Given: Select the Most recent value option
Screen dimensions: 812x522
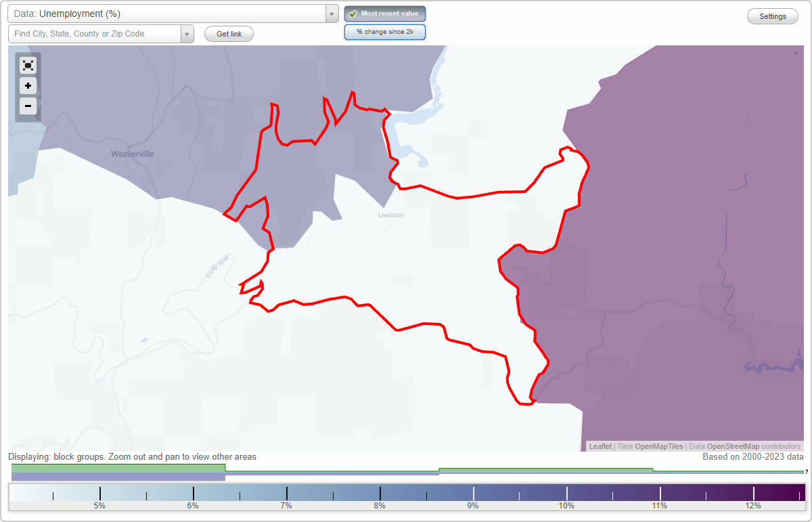Looking at the screenshot, I should (385, 14).
